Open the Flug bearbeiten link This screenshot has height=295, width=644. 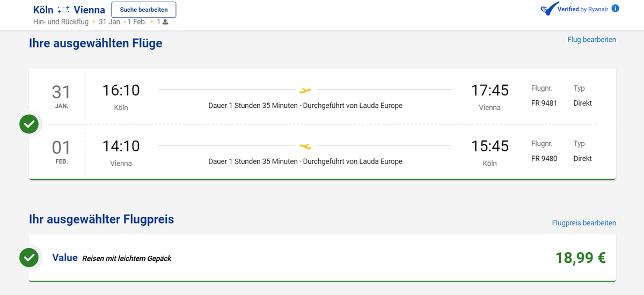[591, 40]
